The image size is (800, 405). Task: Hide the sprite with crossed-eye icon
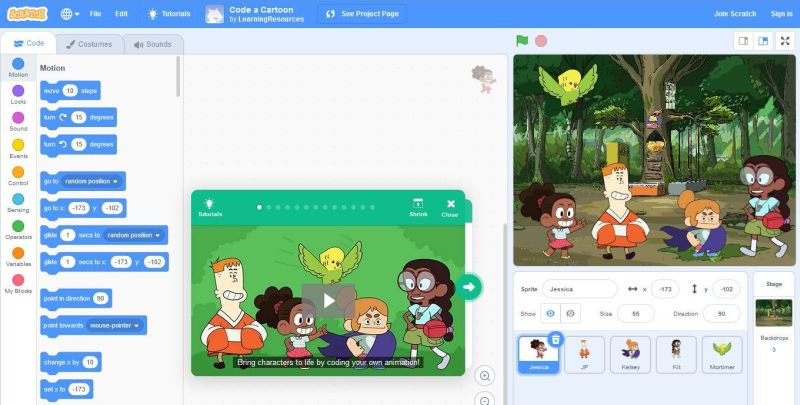tap(570, 314)
